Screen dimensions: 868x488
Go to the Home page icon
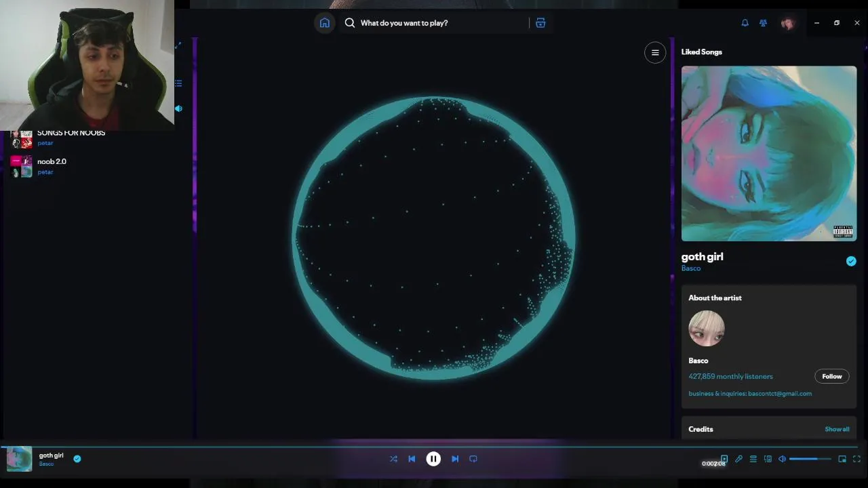point(325,23)
